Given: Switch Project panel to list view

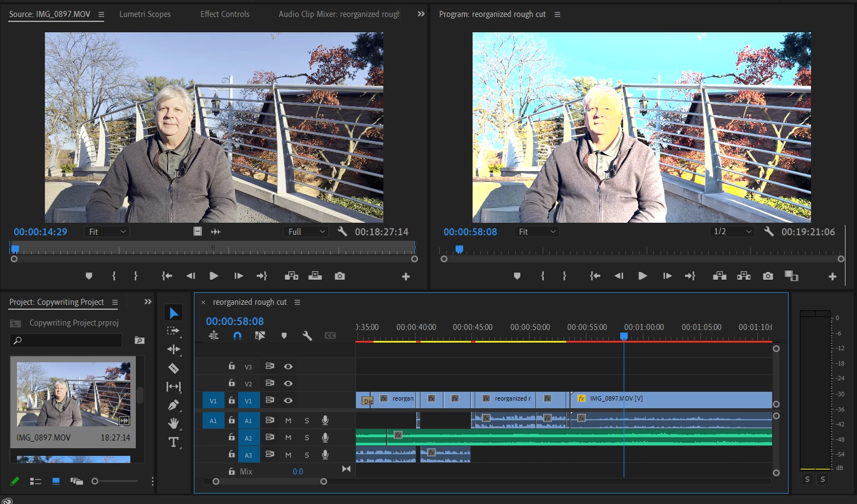Looking at the screenshot, I should (x=36, y=481).
